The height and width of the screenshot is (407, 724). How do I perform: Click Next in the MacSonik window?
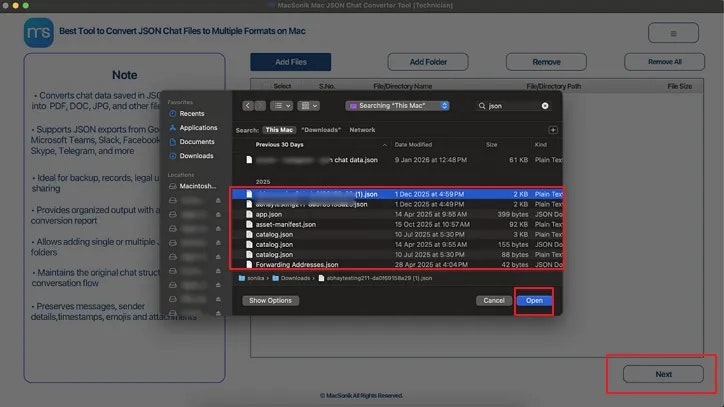[x=664, y=374]
